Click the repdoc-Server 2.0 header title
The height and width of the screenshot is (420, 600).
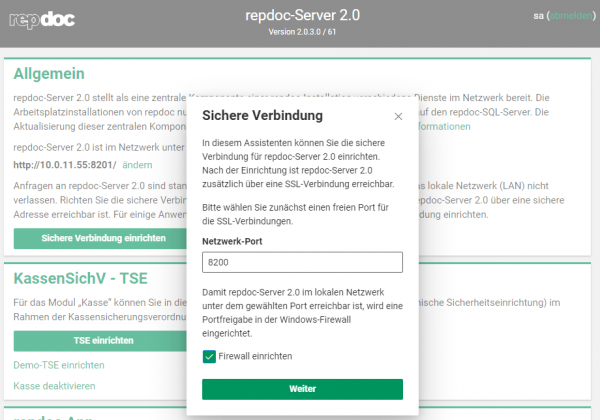[x=302, y=15]
